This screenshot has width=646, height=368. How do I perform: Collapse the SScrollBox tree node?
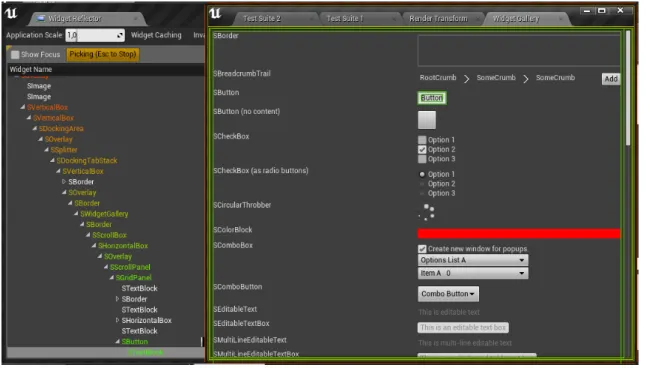coord(88,236)
